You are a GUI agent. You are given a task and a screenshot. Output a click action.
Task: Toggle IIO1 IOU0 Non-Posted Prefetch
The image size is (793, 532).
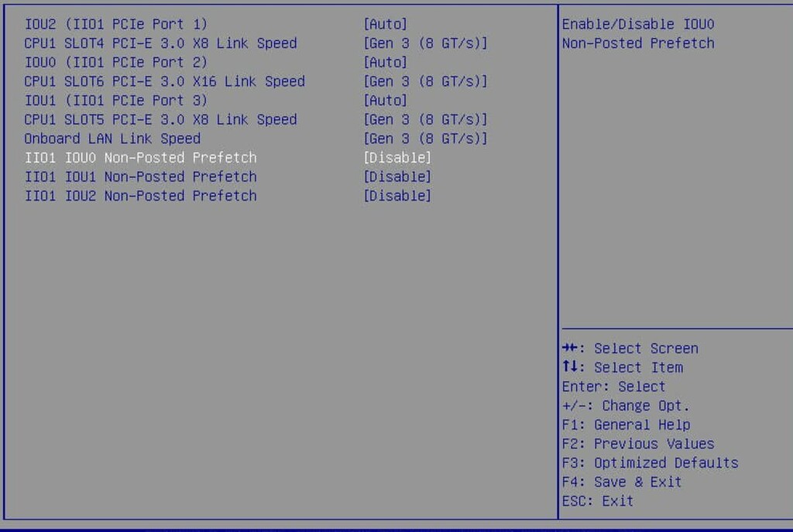click(140, 157)
